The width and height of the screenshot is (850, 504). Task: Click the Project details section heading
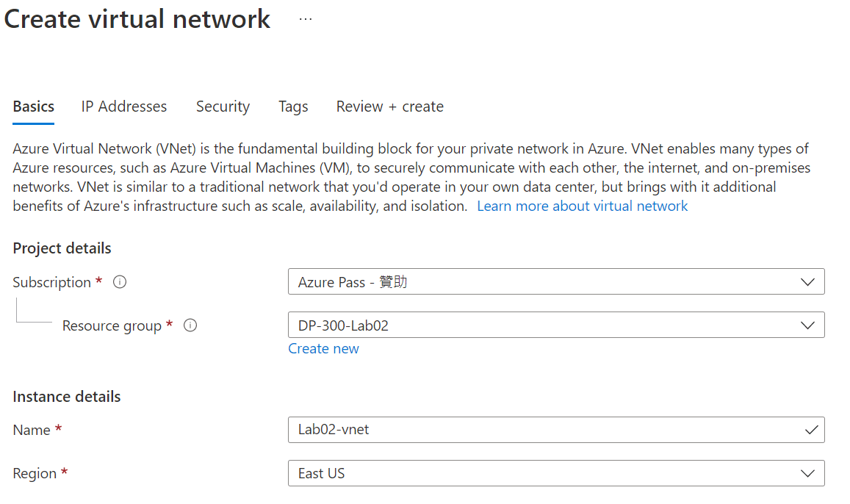[x=62, y=248]
